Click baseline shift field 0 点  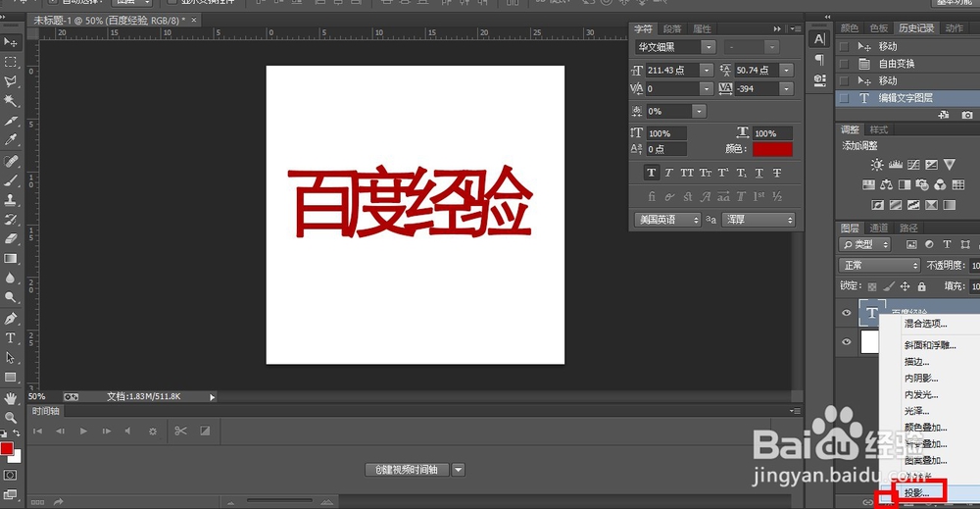[x=666, y=149]
